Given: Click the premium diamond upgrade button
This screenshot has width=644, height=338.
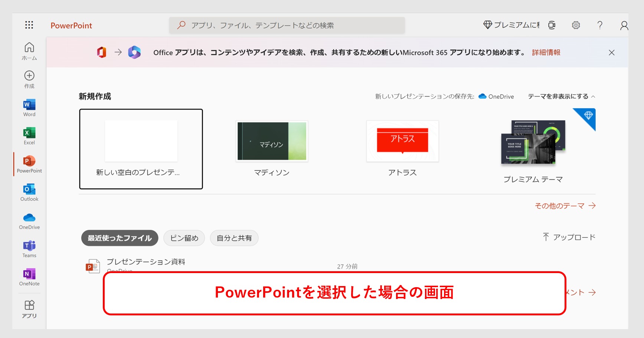Looking at the screenshot, I should click(511, 25).
